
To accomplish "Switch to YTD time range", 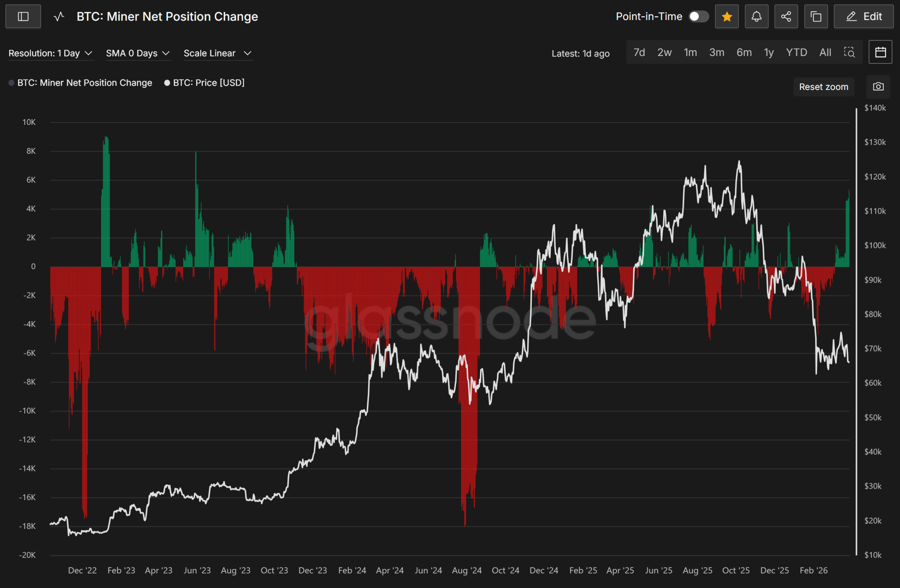I will click(x=796, y=53).
